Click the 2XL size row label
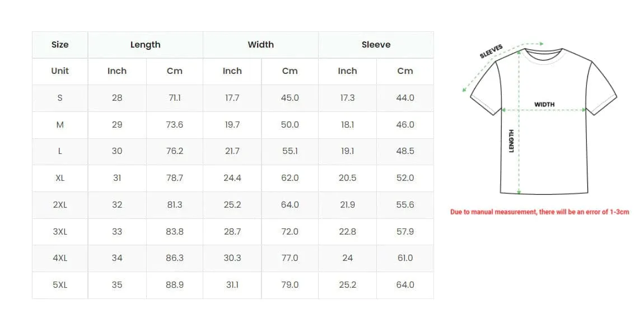 point(60,204)
